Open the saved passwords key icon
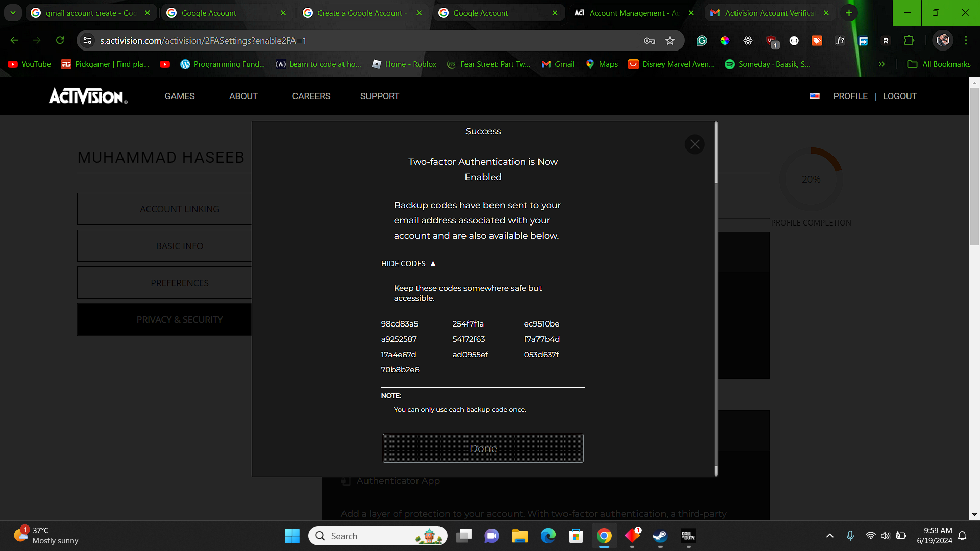This screenshot has width=980, height=551. 649,41
